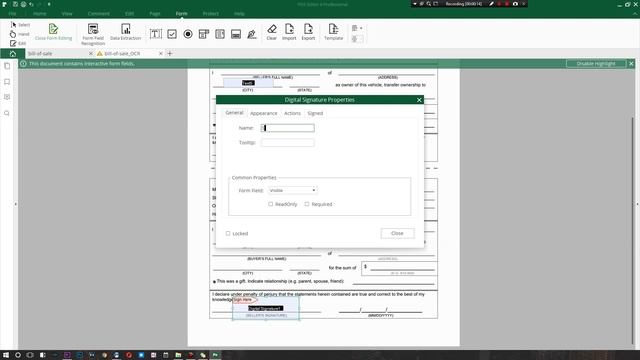
Task: Switch to the Actions tab
Action: click(x=292, y=113)
